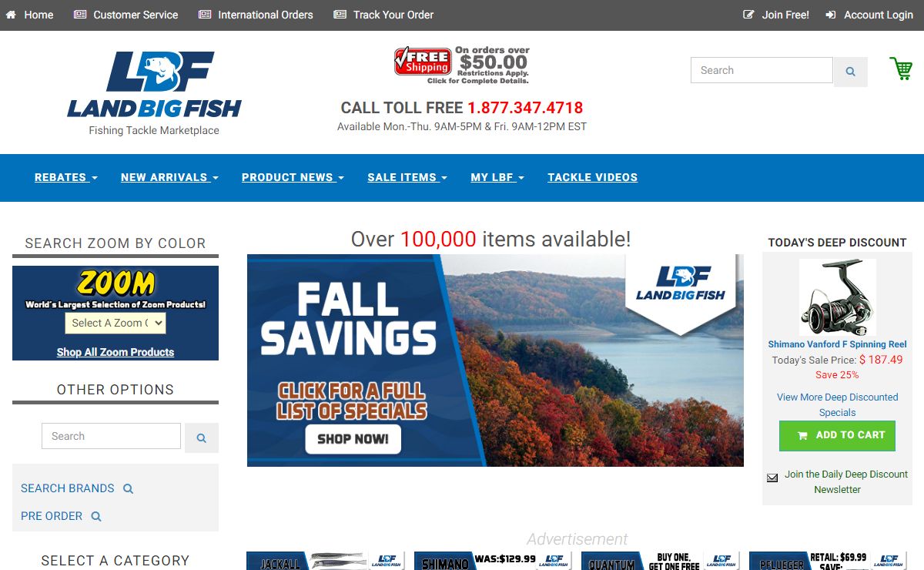Click the header search magnifier button

850,72
